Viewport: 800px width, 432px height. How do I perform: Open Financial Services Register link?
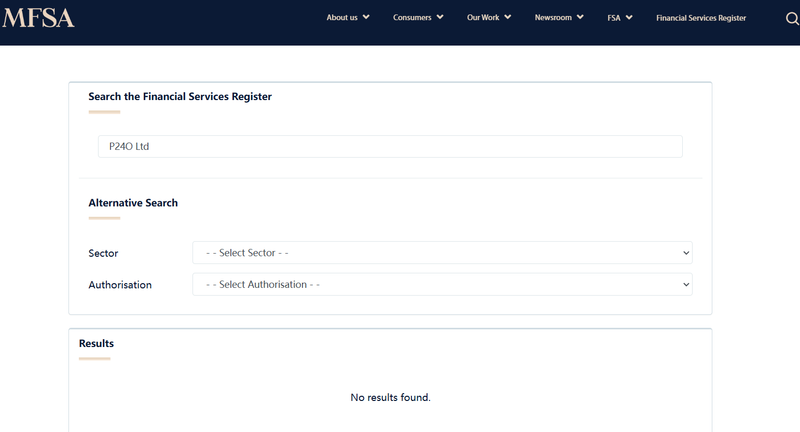tap(701, 18)
